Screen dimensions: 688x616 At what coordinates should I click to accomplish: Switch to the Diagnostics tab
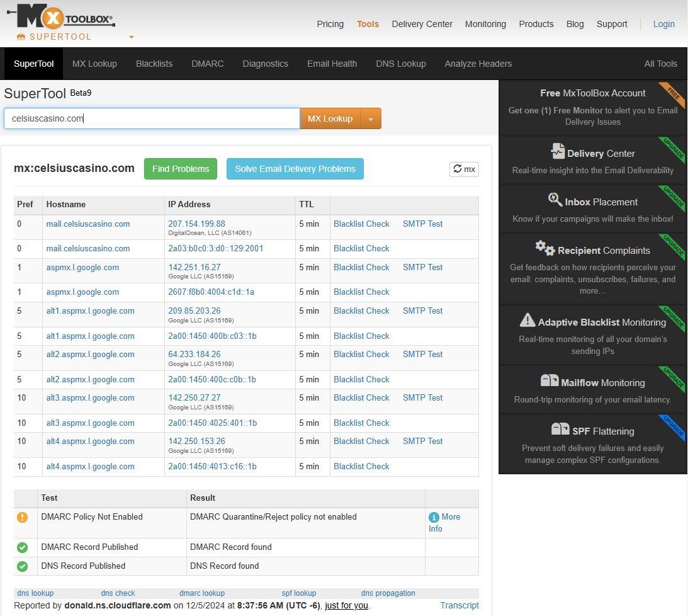[x=265, y=64]
